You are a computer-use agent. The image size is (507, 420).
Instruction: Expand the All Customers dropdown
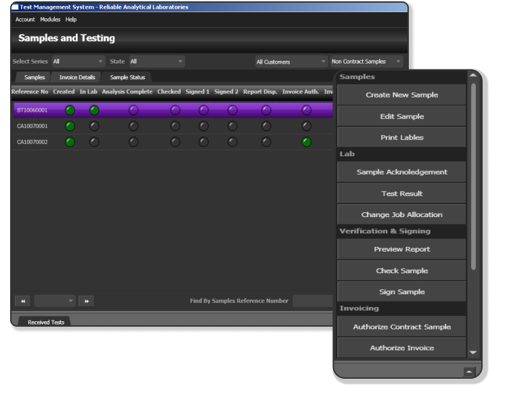pyautogui.click(x=291, y=62)
